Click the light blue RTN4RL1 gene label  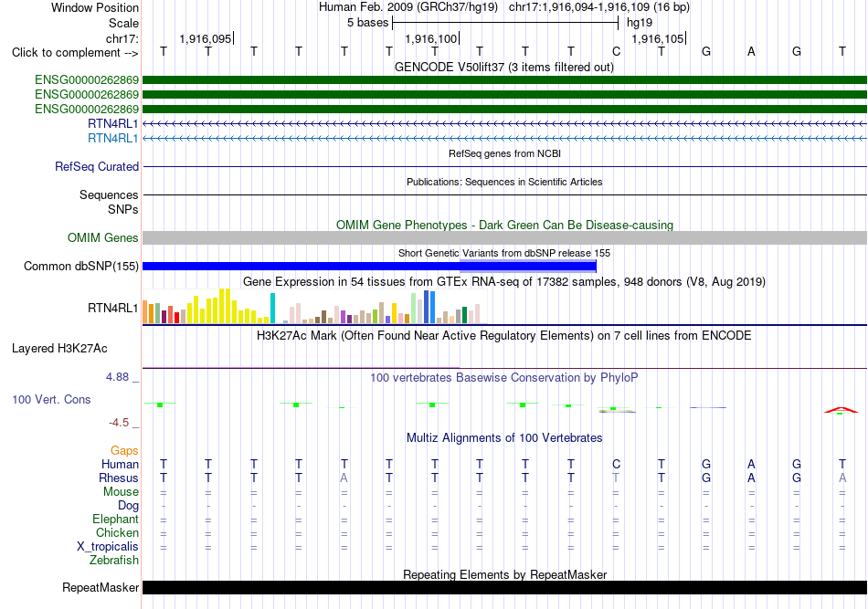pyautogui.click(x=113, y=138)
